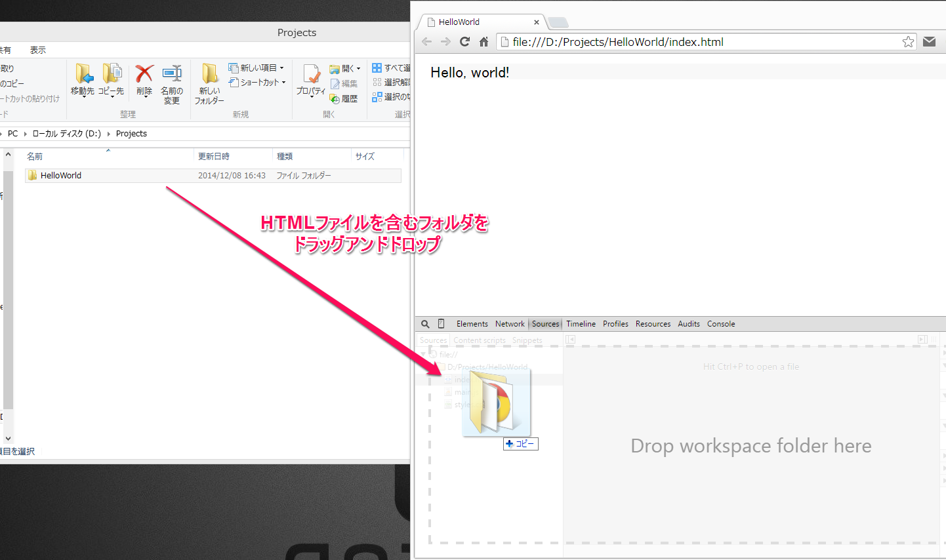Toggle the bookmark star in the address bar

point(908,41)
